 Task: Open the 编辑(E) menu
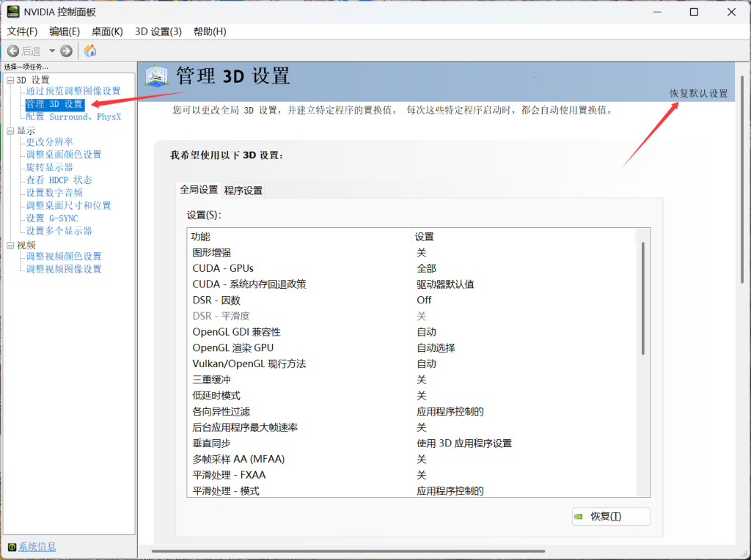pyautogui.click(x=65, y=32)
